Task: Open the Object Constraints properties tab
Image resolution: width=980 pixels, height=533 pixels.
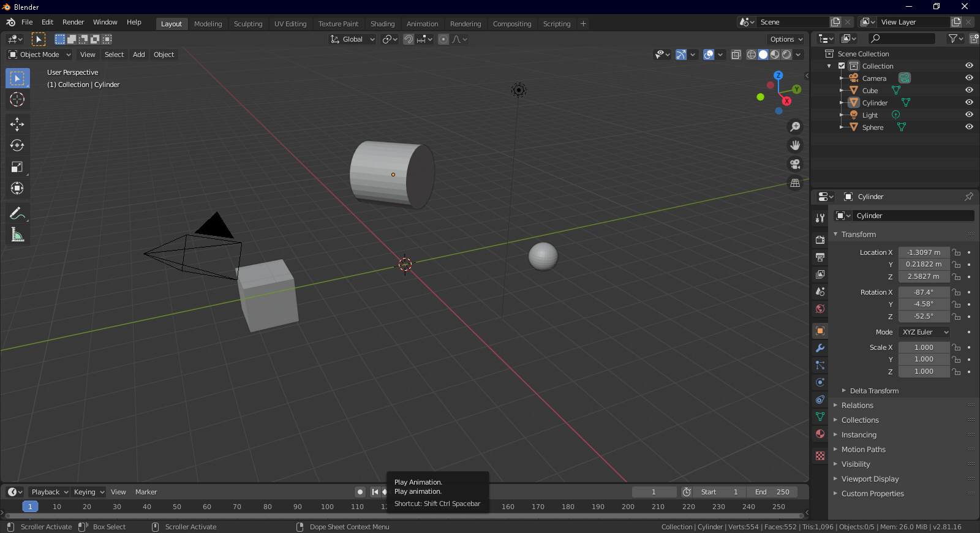Action: (x=820, y=399)
